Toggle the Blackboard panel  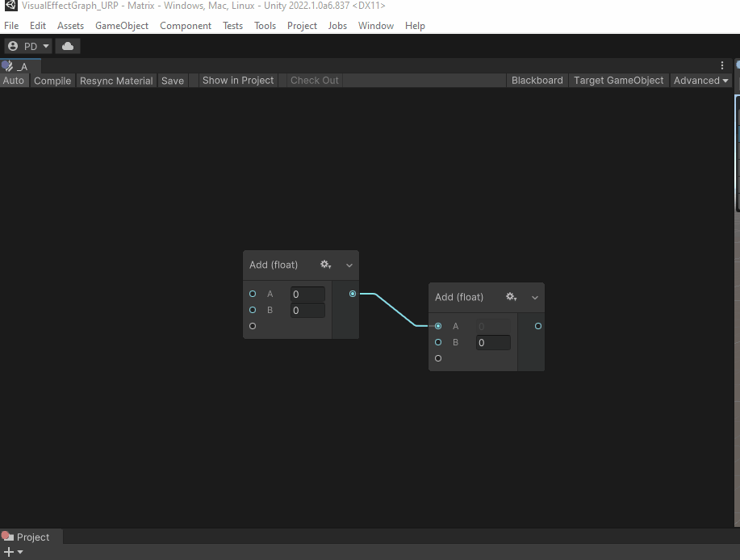(x=537, y=81)
